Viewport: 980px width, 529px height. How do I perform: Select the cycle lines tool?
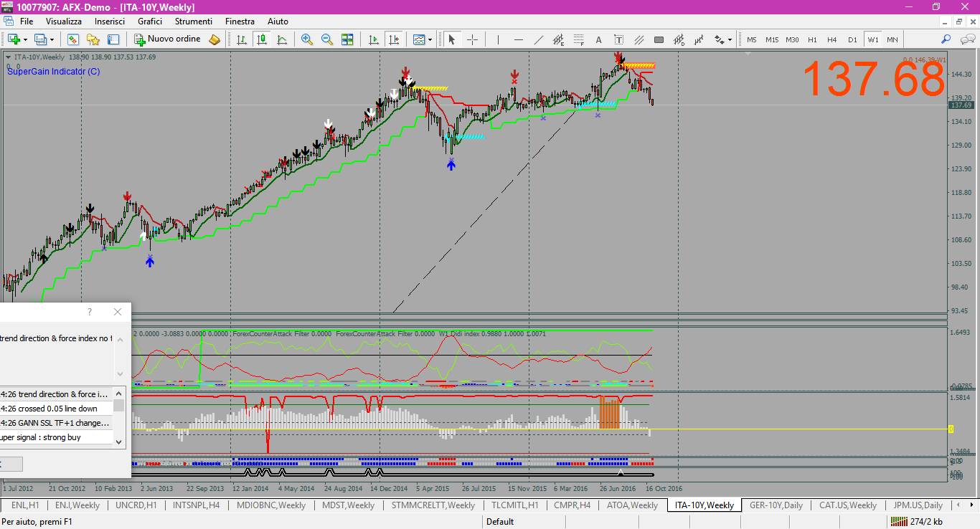pos(699,39)
